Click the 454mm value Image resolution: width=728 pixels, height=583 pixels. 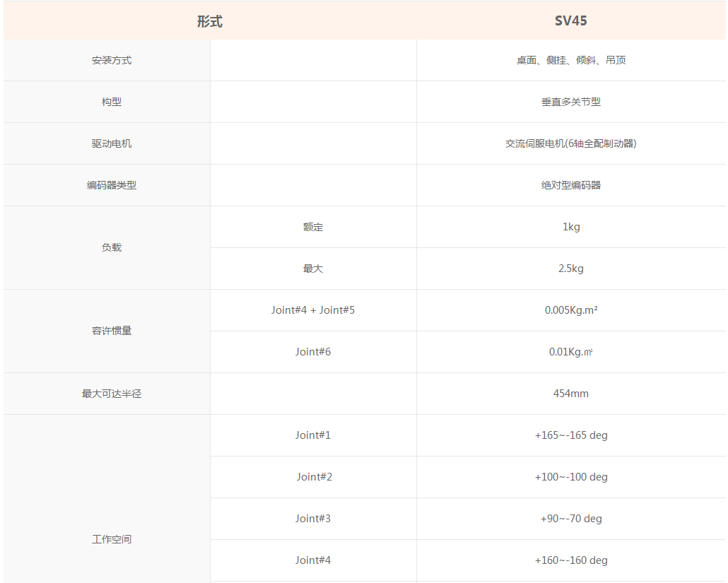pyautogui.click(x=571, y=394)
